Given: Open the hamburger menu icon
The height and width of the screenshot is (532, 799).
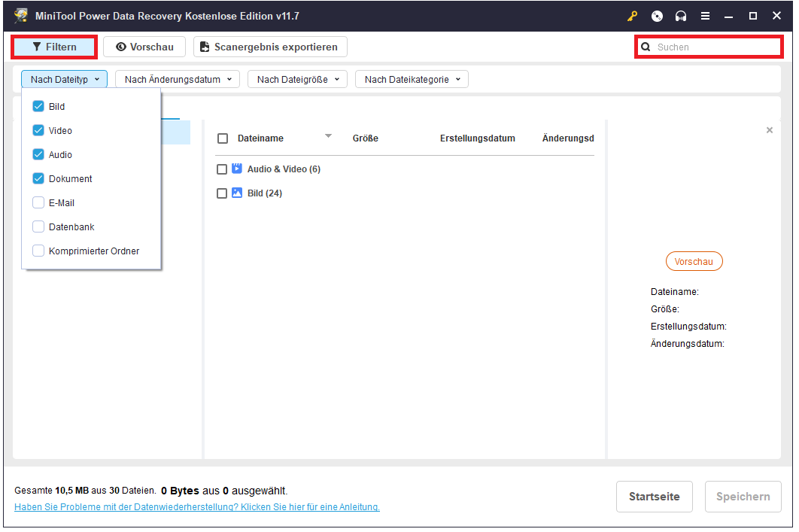Looking at the screenshot, I should (x=705, y=17).
